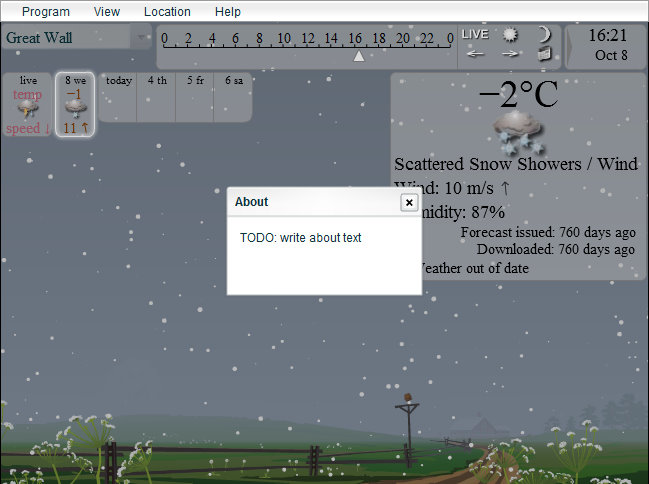The height and width of the screenshot is (484, 649).
Task: Switch to LIVE time mode
Action: point(475,34)
